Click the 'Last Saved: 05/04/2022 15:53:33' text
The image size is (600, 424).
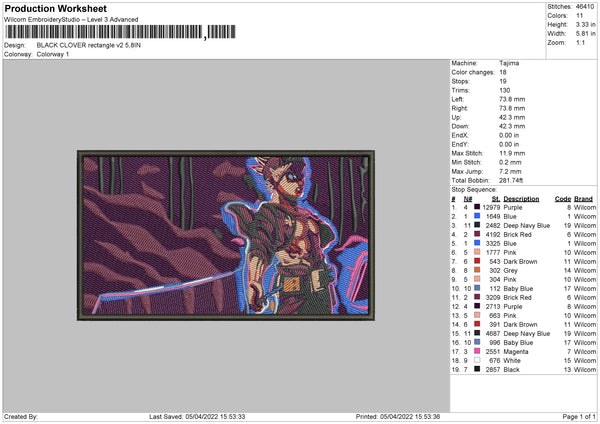pos(197,416)
